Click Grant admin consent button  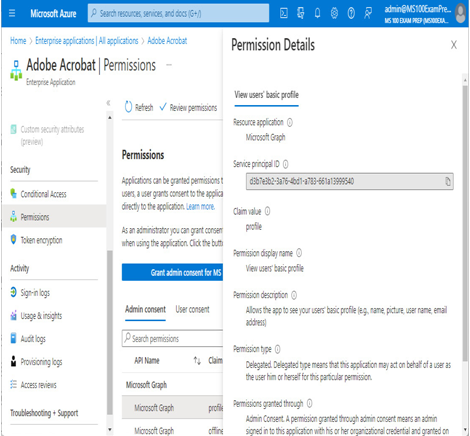172,272
